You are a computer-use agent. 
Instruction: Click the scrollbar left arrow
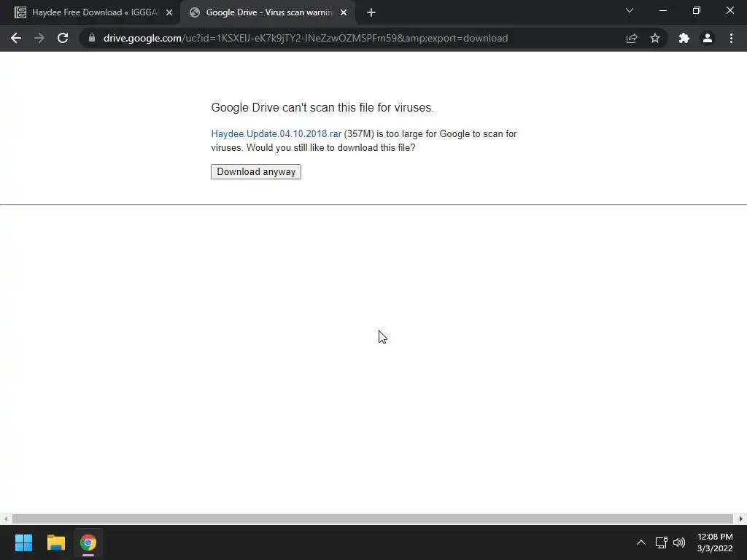[5, 518]
